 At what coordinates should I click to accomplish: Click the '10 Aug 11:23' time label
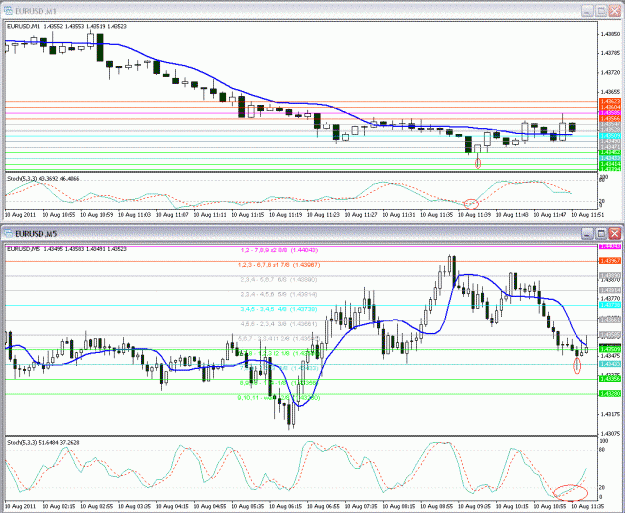323,215
